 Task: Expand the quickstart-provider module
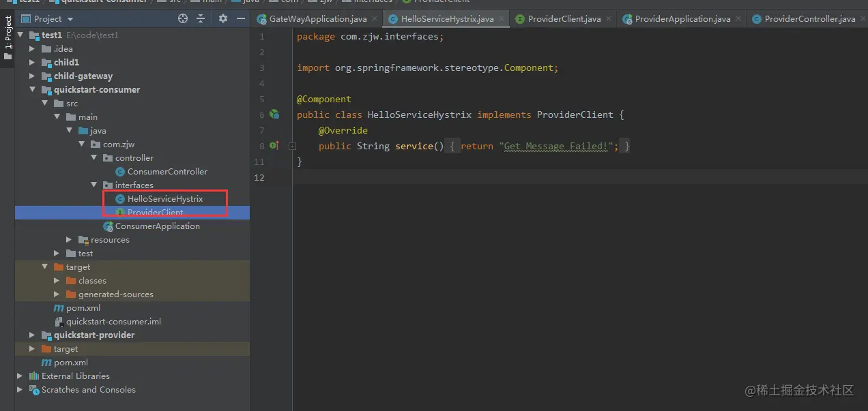(32, 335)
